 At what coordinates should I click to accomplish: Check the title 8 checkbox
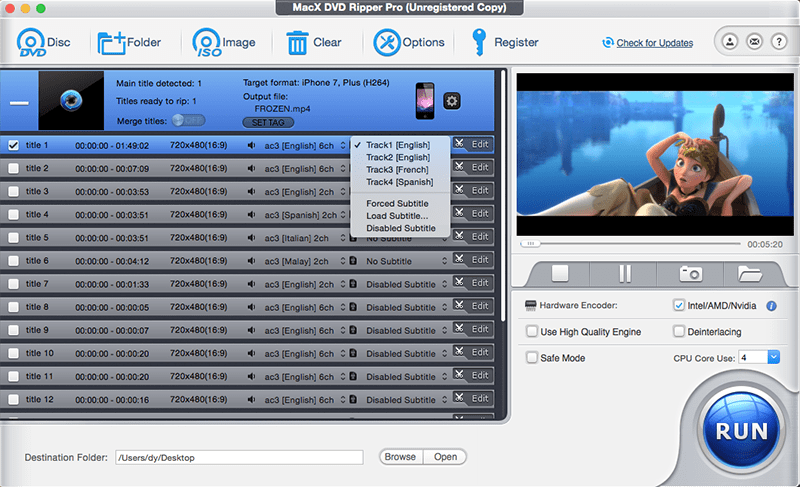click(14, 307)
